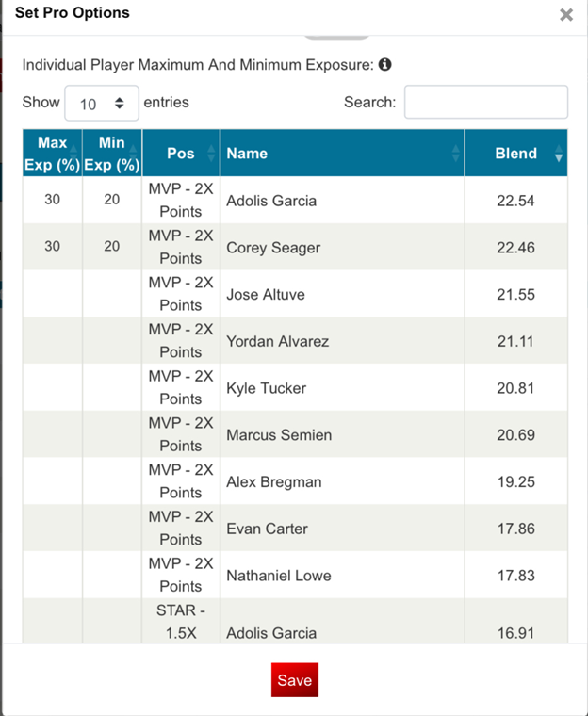Select the Kyle Tucker name cell
Image resolution: width=588 pixels, height=716 pixels.
point(267,388)
